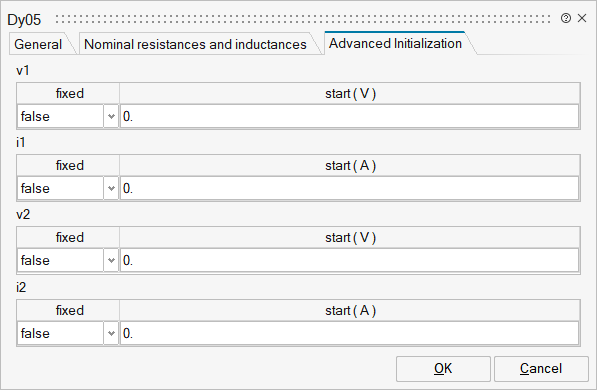Expand the i1 fixed dropdown arrow
The height and width of the screenshot is (390, 597).
(111, 189)
